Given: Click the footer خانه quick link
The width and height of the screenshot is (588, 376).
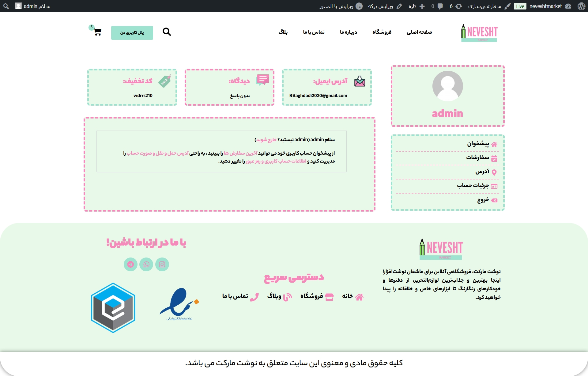Looking at the screenshot, I should point(347,296).
